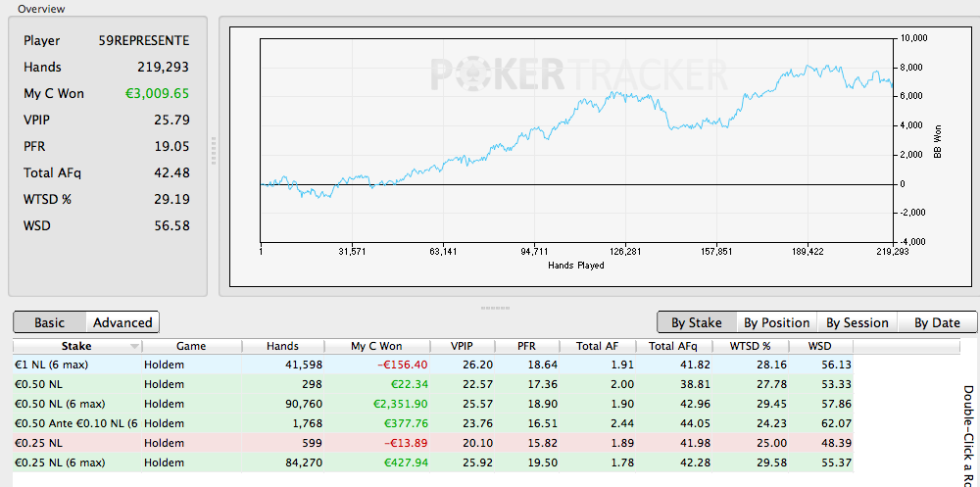Viewport: 980px width, 487px height.
Task: Switch to Advanced stats view
Action: [x=122, y=322]
